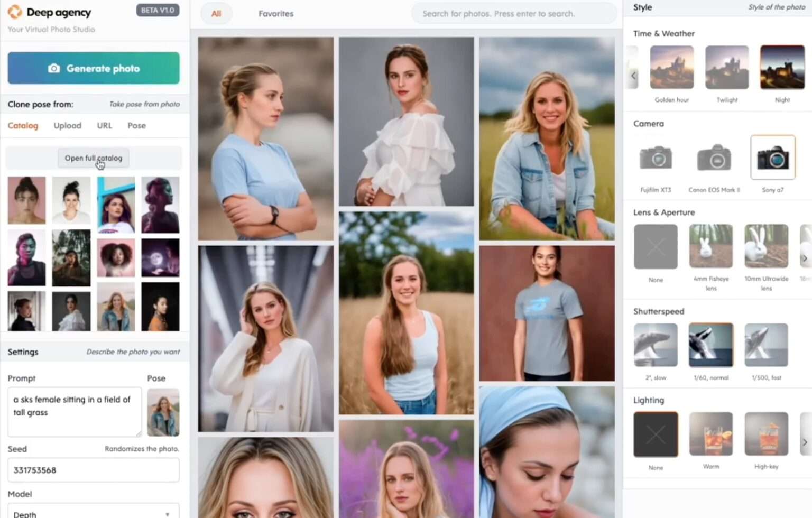Open the Upload tab under Clone pose
This screenshot has width=812, height=518.
[x=67, y=125]
